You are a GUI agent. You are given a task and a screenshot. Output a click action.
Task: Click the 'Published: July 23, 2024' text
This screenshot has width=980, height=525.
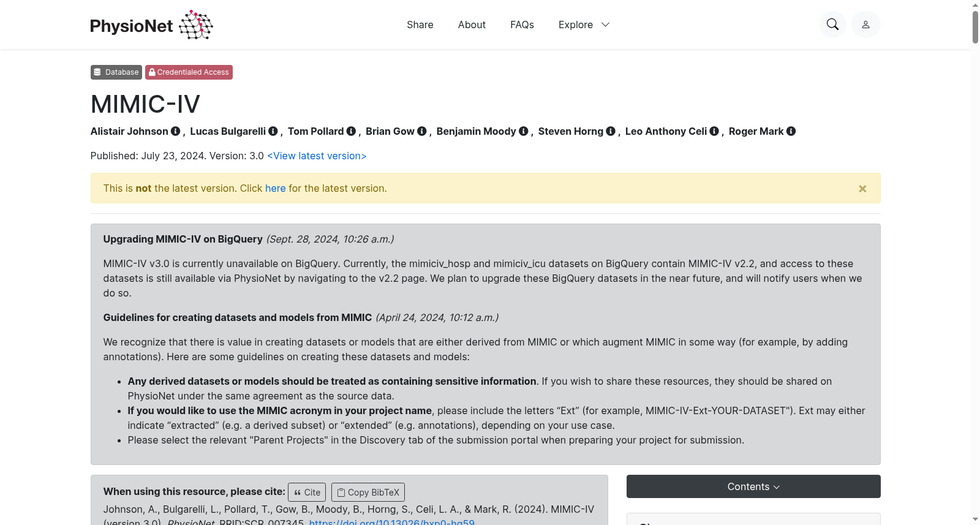(148, 156)
